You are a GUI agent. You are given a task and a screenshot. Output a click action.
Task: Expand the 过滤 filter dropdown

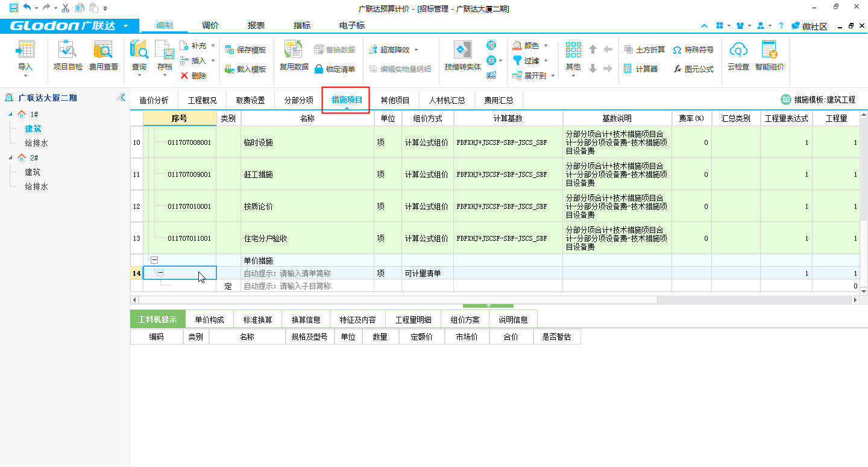tap(530, 60)
